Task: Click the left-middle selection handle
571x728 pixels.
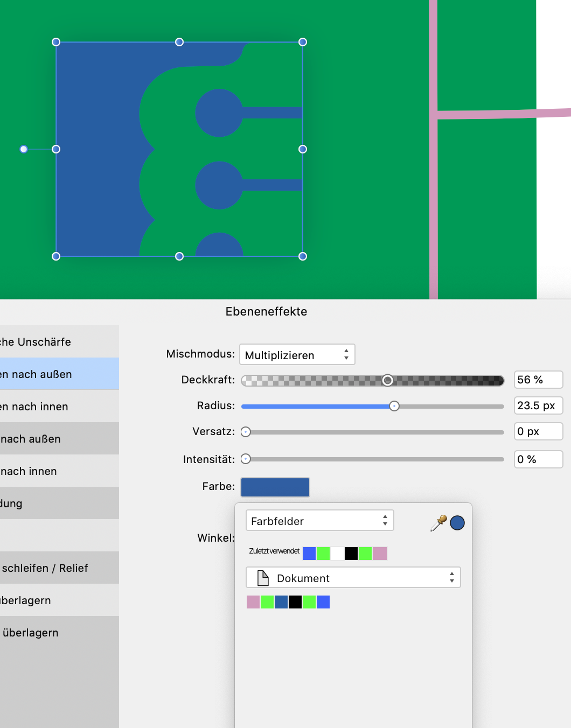Action: tap(56, 149)
